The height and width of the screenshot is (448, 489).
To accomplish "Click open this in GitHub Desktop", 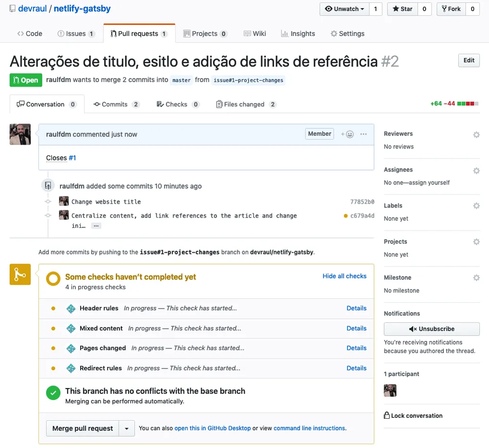I will point(212,428).
